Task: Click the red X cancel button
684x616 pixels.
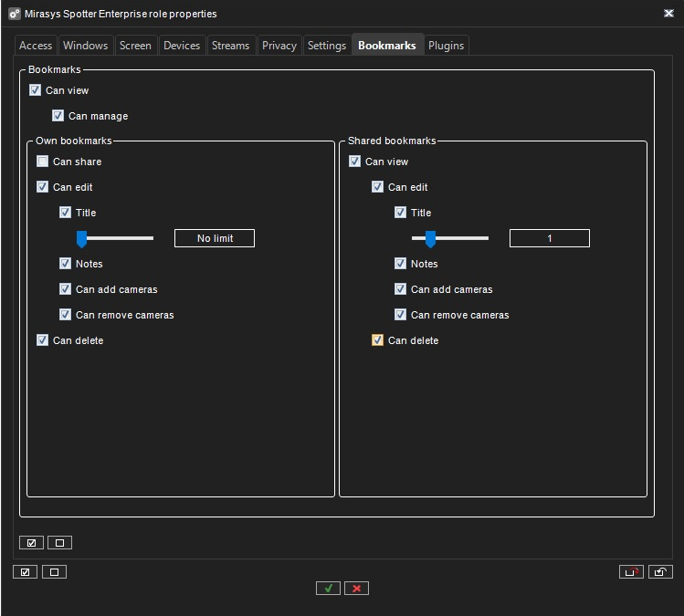Action: click(356, 589)
